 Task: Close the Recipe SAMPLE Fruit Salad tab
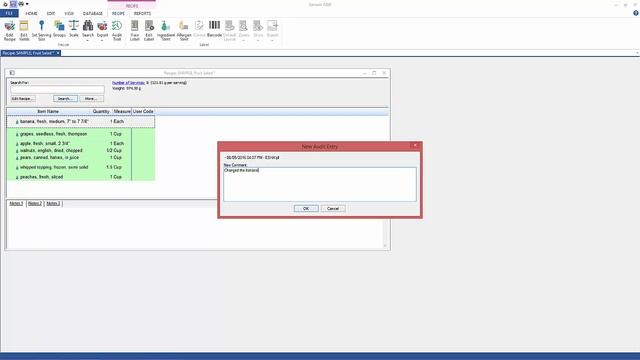(x=58, y=53)
